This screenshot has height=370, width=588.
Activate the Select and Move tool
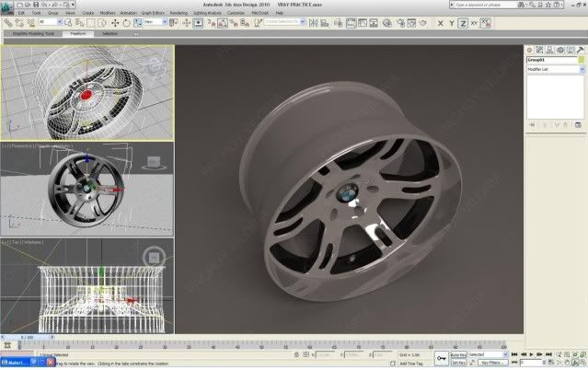(x=115, y=23)
